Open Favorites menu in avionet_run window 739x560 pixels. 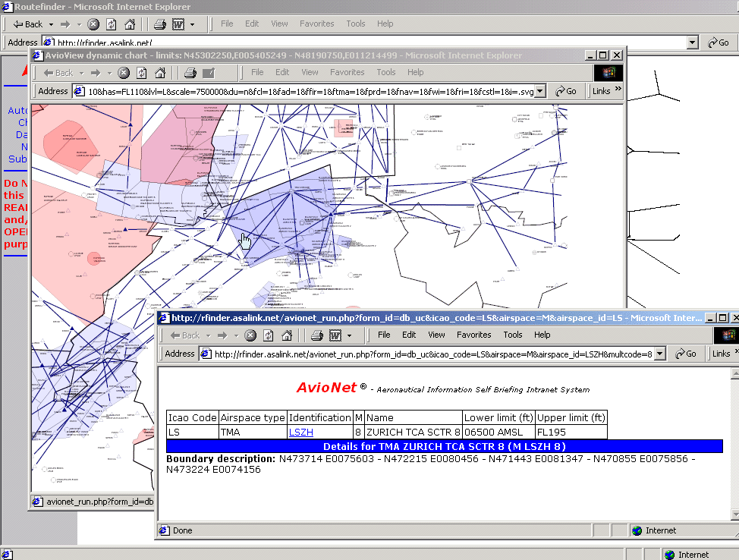click(x=473, y=335)
